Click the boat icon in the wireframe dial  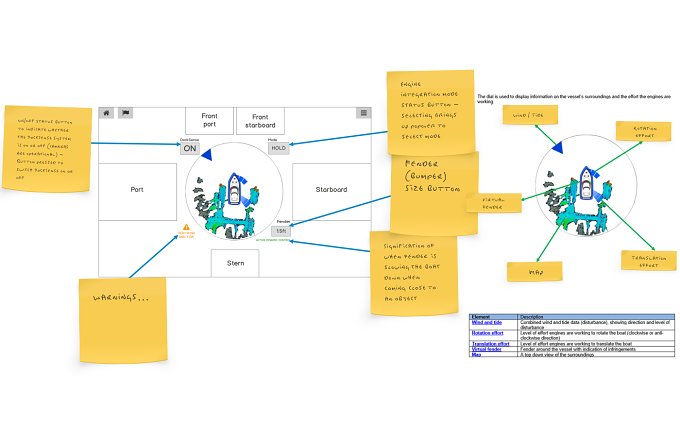pos(234,189)
